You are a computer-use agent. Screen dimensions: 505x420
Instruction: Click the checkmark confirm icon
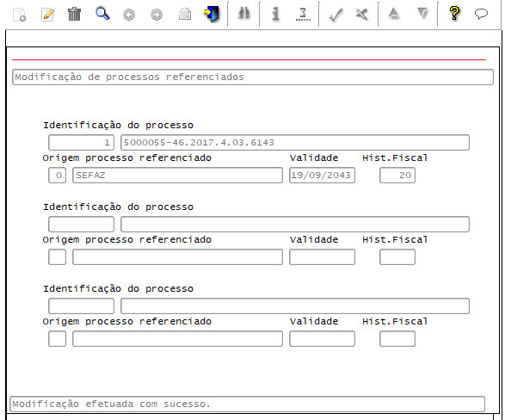coord(335,15)
